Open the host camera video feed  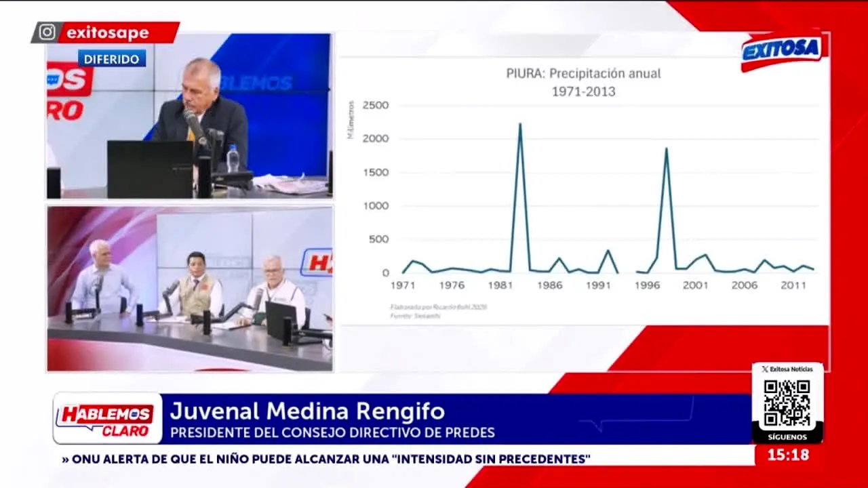tap(189, 116)
